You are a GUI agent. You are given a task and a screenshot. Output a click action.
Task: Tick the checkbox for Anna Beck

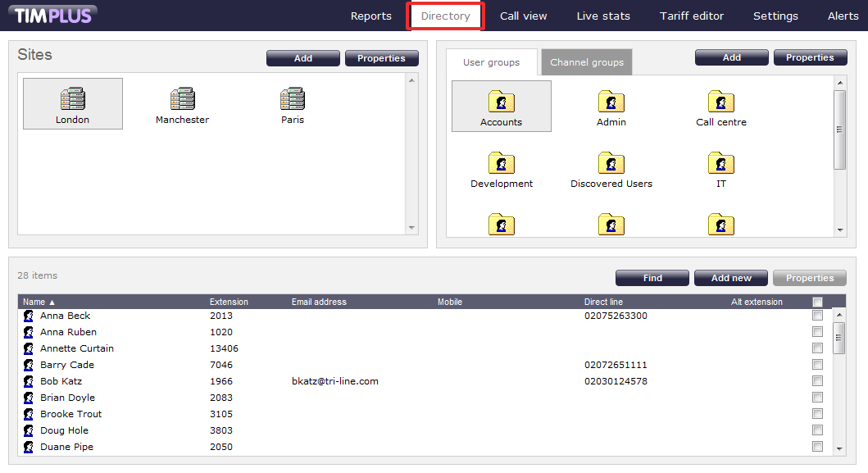pyautogui.click(x=817, y=316)
